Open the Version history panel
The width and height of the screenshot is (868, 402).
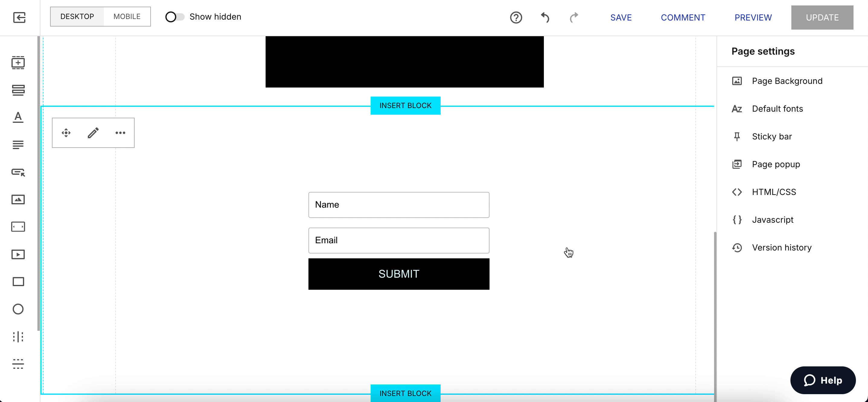[x=782, y=247]
